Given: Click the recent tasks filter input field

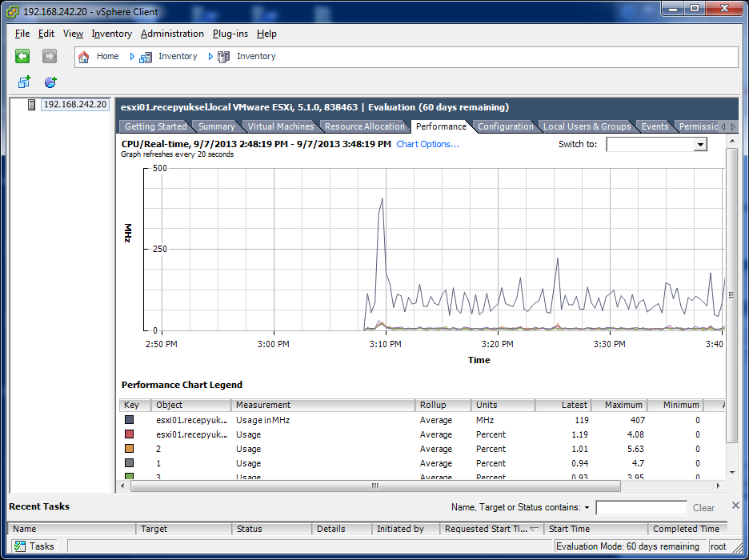Looking at the screenshot, I should [x=641, y=508].
